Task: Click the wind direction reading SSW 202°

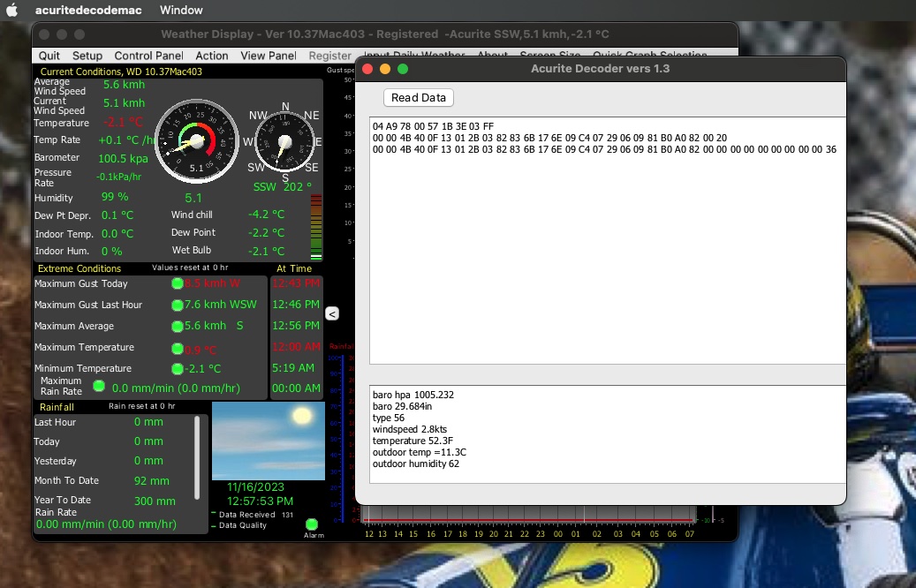Action: click(282, 187)
